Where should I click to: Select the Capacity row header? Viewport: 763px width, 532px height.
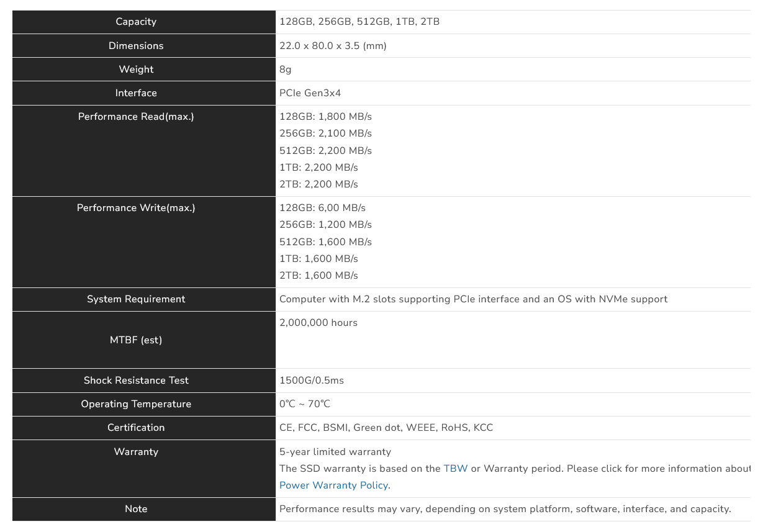(x=136, y=22)
